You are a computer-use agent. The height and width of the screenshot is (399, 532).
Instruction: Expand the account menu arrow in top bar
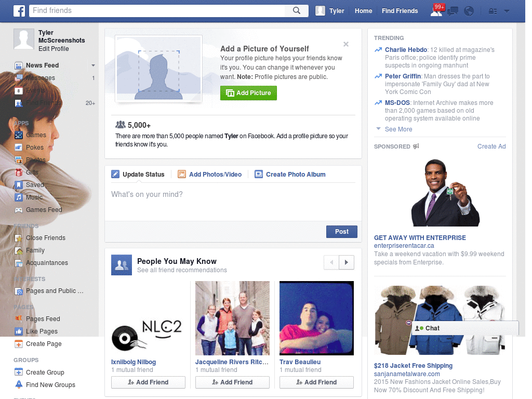[507, 11]
